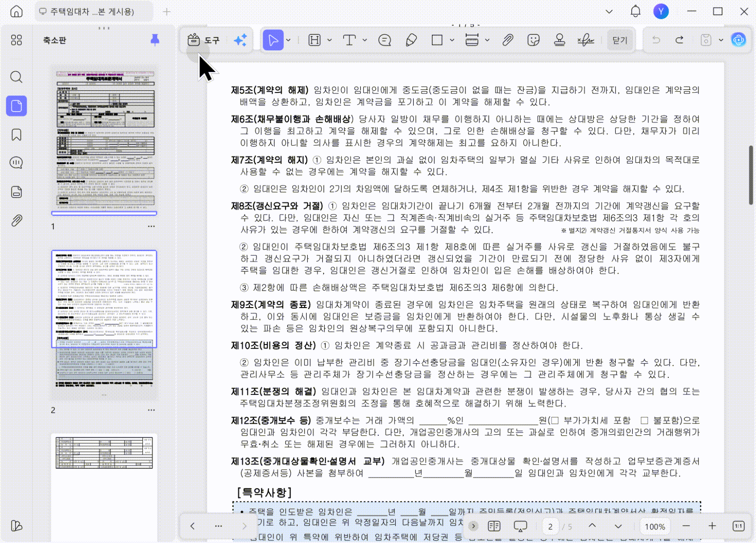Collapse the bottom toolbar with the circled arrow
Screen dimensions: 756x543
click(473, 526)
